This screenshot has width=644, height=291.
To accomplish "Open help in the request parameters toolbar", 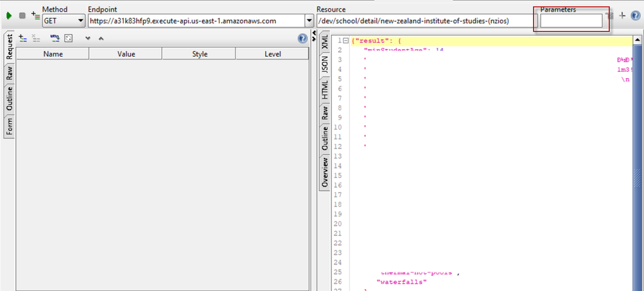I will point(302,38).
